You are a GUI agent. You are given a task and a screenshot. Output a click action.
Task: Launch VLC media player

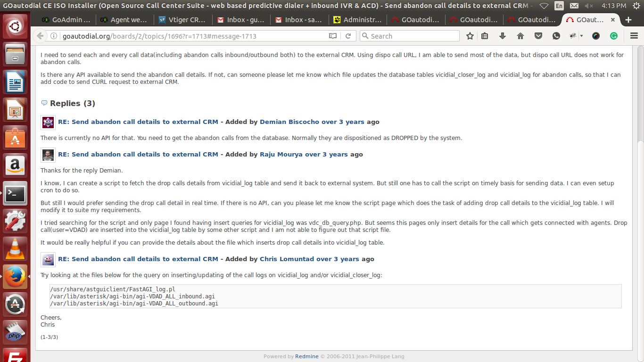[15, 249]
